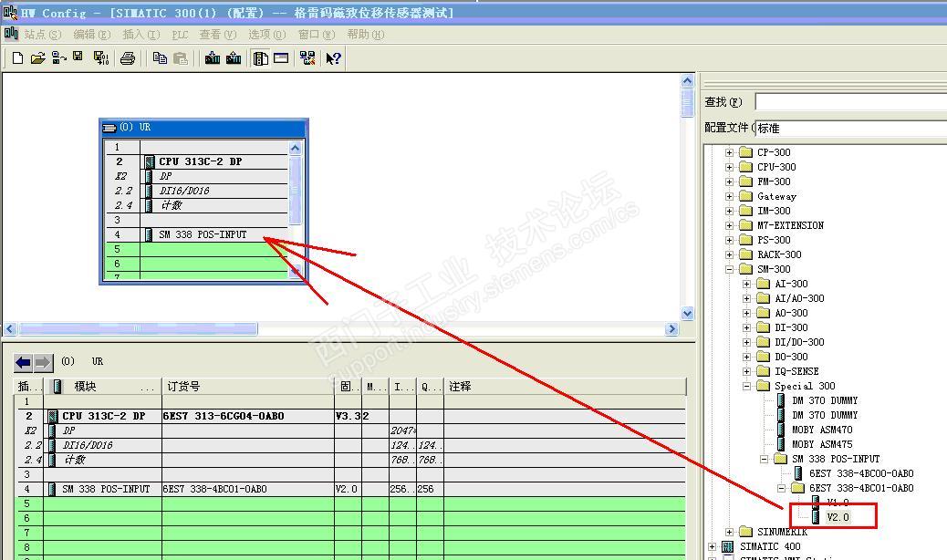This screenshot has width=947, height=560.
Task: Click the 查找 search input field
Action: click(x=851, y=101)
